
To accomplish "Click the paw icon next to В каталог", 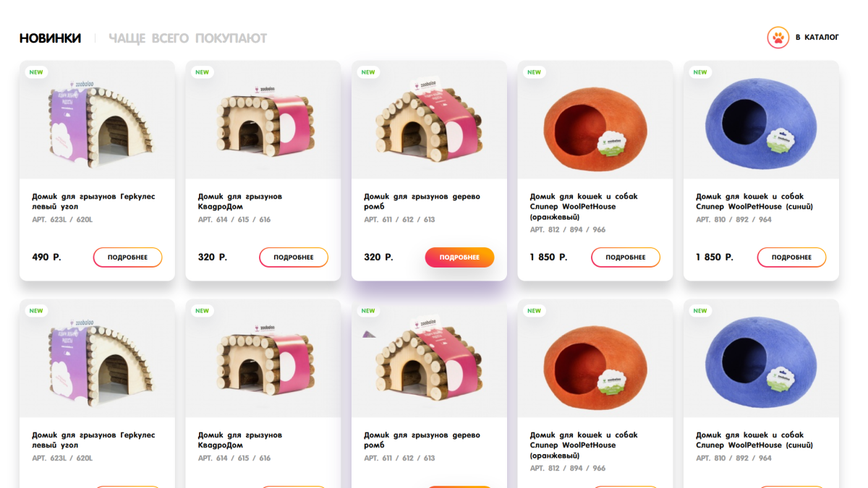I will click(778, 38).
